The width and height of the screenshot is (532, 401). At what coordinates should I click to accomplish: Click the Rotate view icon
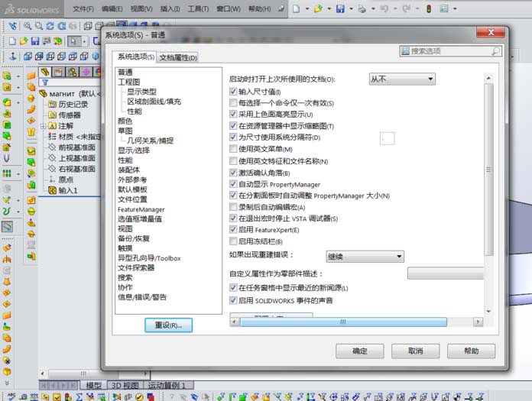coord(50,26)
